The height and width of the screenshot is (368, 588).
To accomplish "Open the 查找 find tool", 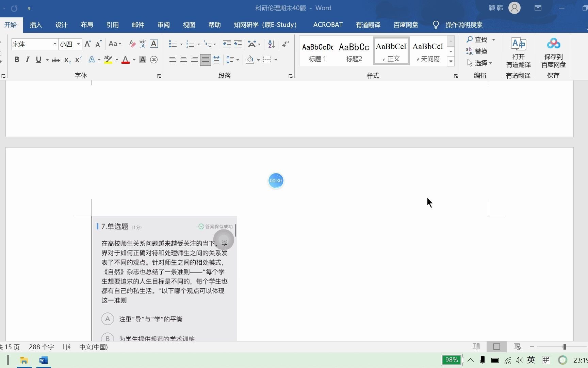I will click(x=477, y=40).
